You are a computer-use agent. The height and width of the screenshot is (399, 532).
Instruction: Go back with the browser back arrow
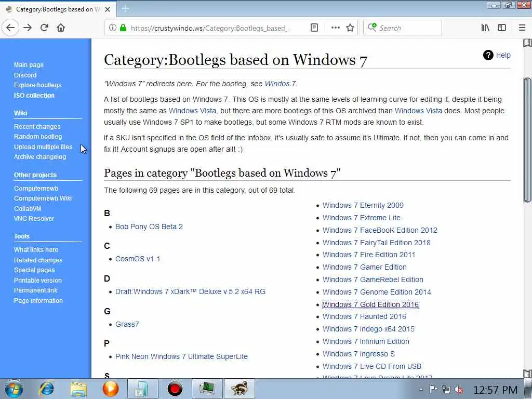10,28
